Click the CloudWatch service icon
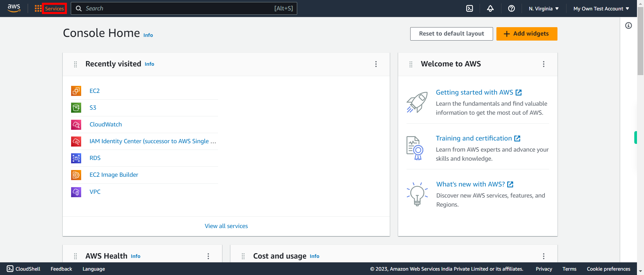Viewport: 644px width, 275px height. [76, 124]
